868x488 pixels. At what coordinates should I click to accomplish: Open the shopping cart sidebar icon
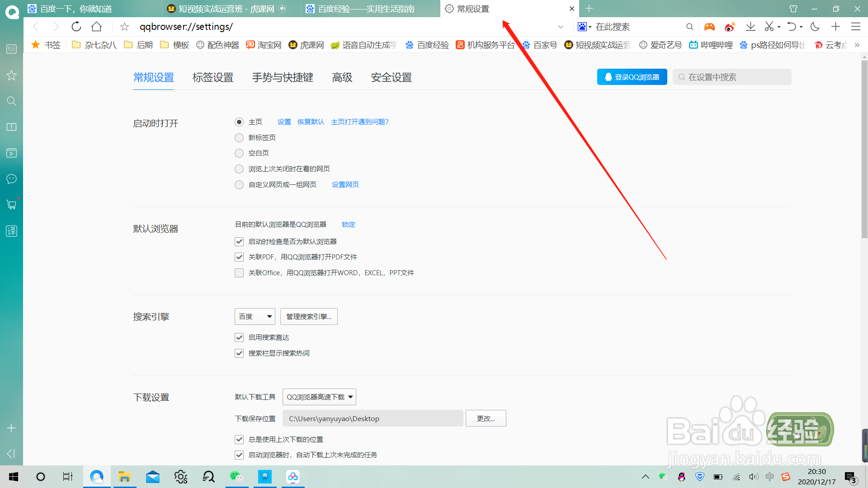[12, 205]
